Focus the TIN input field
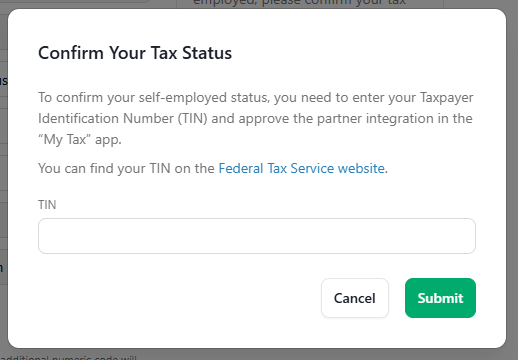Image resolution: width=518 pixels, height=360 pixels. pyautogui.click(x=257, y=236)
